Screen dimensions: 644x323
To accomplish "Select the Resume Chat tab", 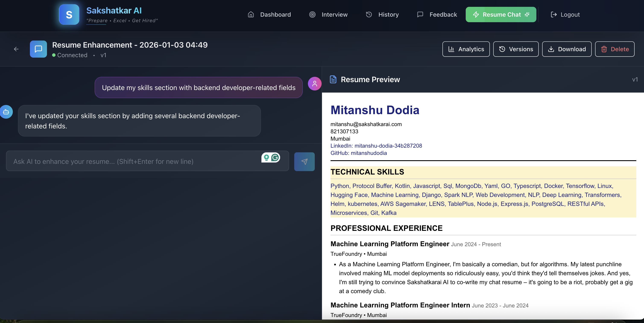I will coord(501,15).
